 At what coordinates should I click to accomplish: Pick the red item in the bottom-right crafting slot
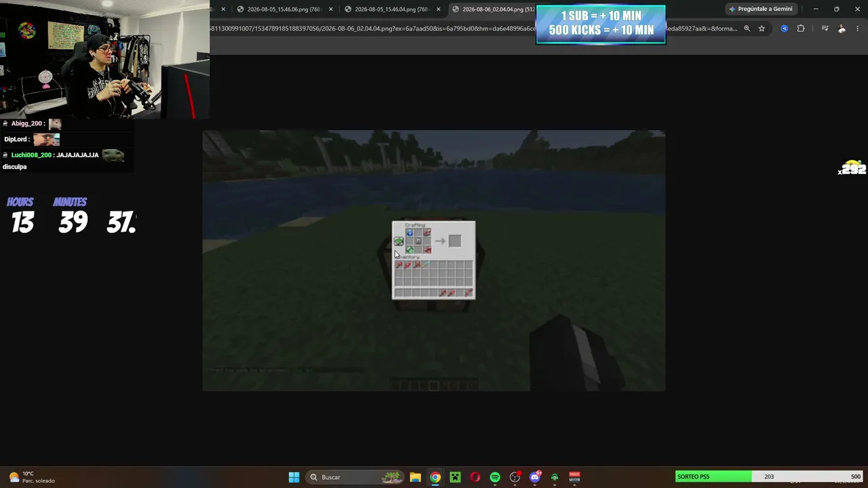click(x=427, y=250)
